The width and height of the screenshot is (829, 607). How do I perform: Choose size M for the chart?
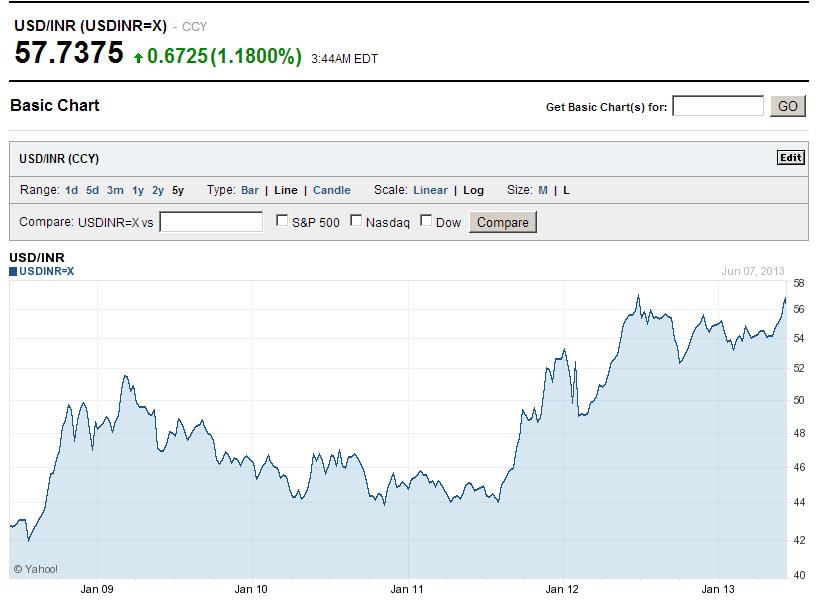point(543,190)
